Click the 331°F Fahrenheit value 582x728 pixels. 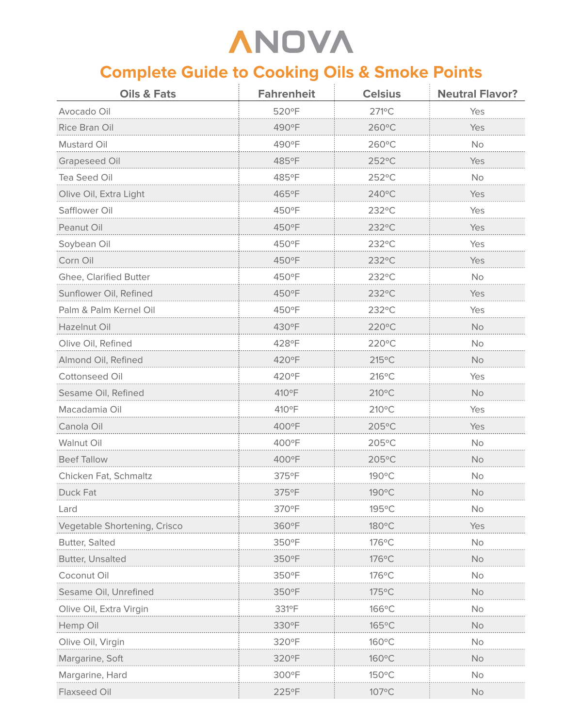pyautogui.click(x=287, y=609)
